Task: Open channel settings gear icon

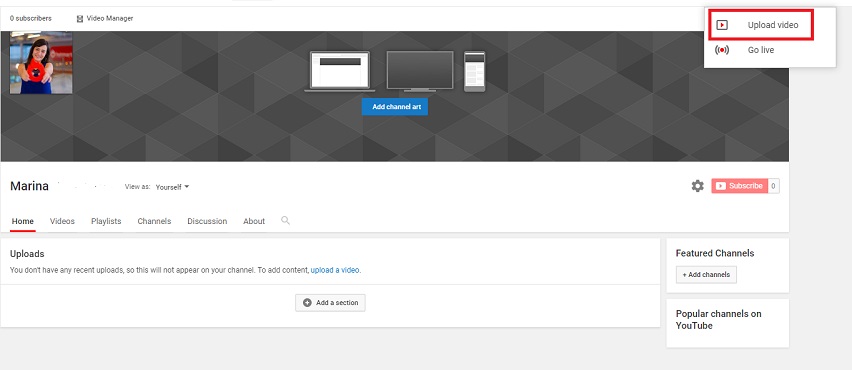Action: [698, 186]
